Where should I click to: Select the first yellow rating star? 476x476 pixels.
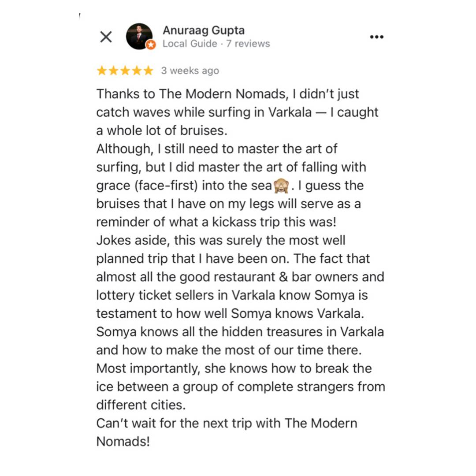[102, 71]
